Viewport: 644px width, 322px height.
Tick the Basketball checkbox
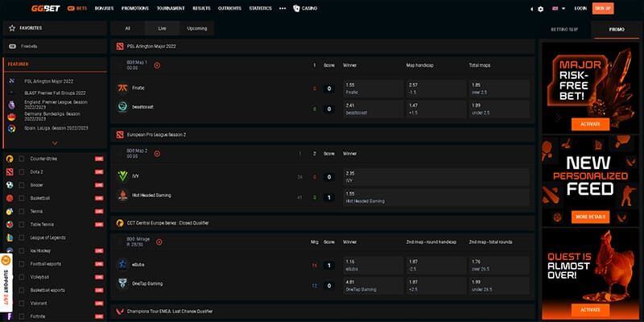22,198
